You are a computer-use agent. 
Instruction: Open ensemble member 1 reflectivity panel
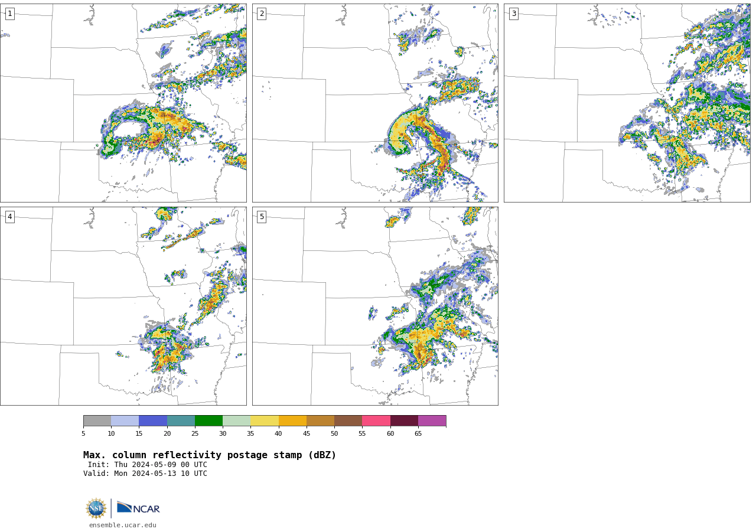(x=123, y=103)
